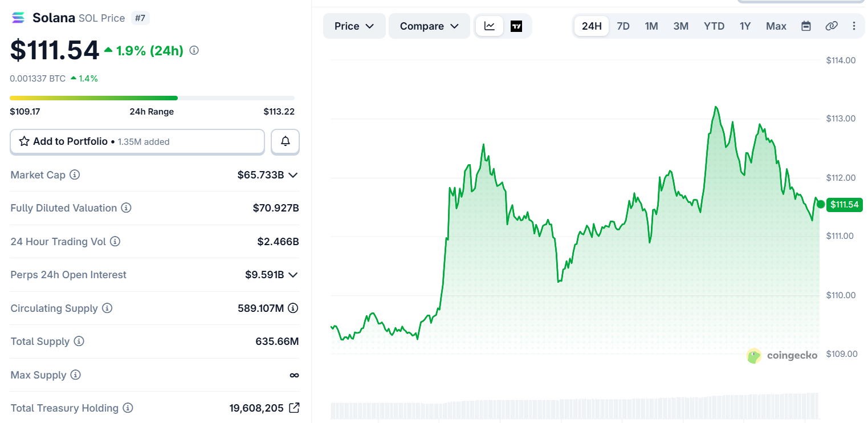Click the 0.001337 BTC price text
This screenshot has height=423, width=868.
(x=38, y=79)
